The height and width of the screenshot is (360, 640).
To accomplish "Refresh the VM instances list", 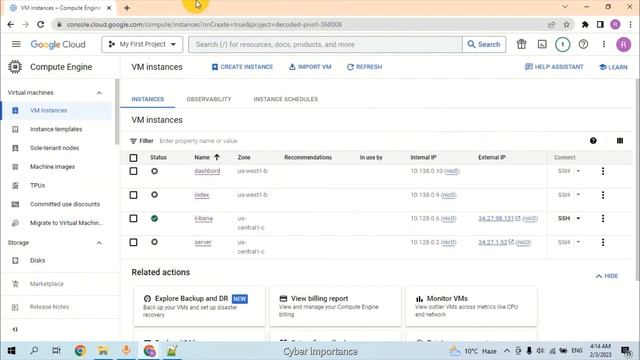I will pos(364,67).
